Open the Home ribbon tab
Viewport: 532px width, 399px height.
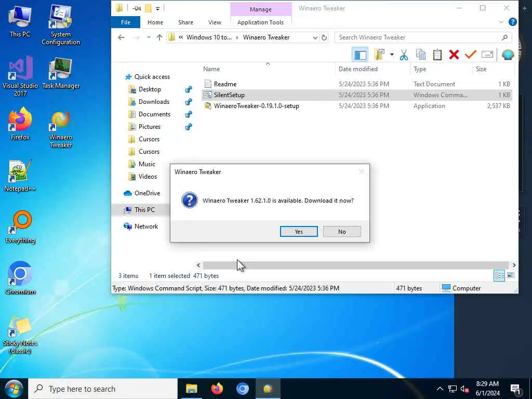[x=155, y=22]
